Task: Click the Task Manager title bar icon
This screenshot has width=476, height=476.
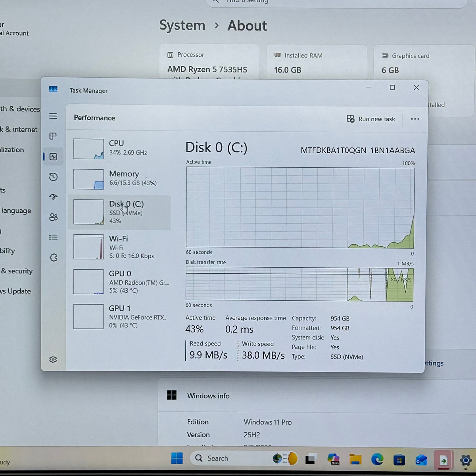Action: (x=53, y=89)
